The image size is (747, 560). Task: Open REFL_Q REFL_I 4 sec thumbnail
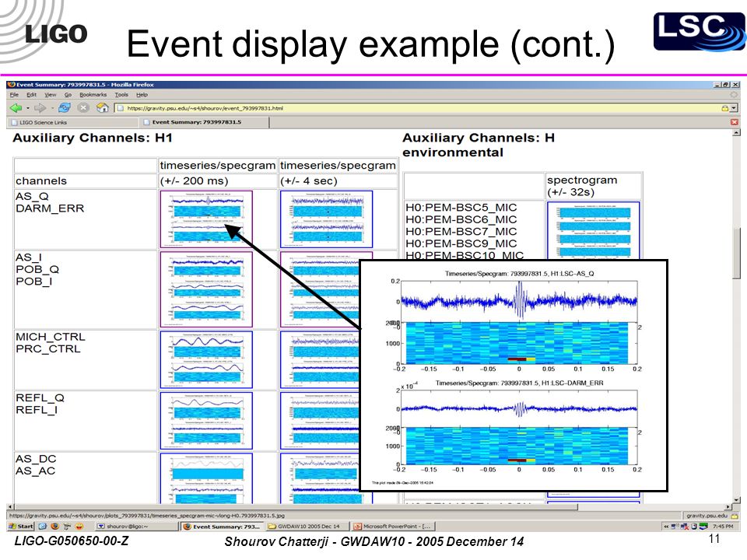coord(319,421)
